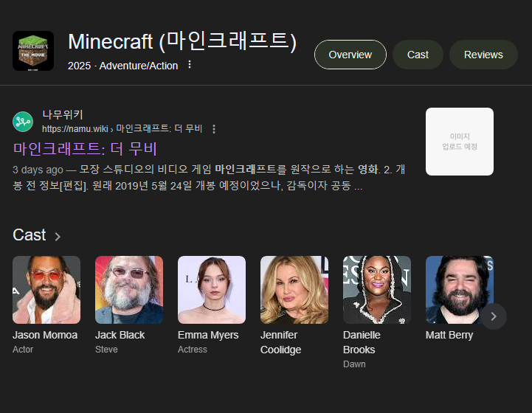Click the Jack Black name
Screen dimensions: 532x413
[x=120, y=335]
